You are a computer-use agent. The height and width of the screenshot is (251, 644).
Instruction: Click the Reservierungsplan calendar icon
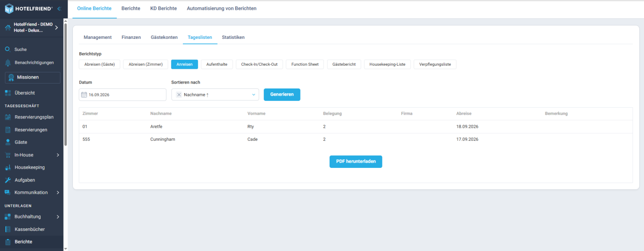8,117
